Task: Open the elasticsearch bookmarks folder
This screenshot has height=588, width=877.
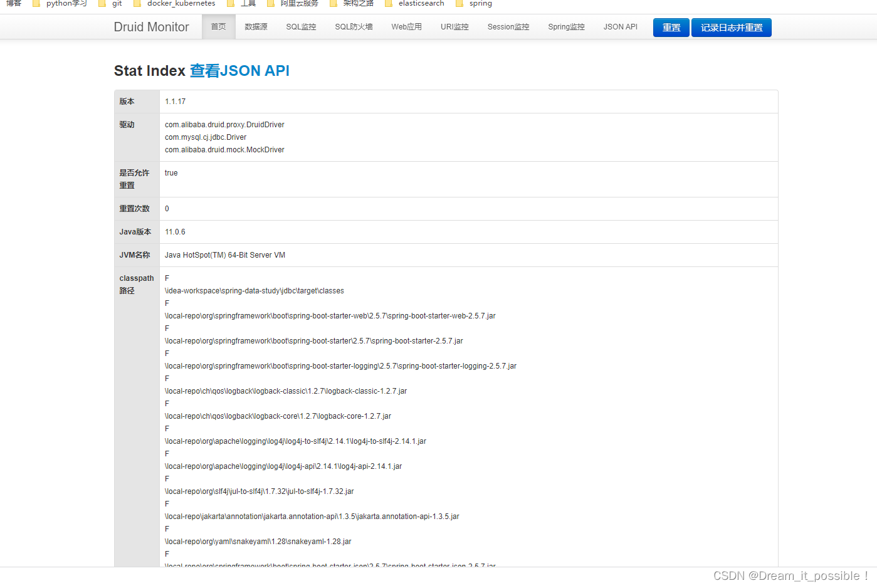Action: pyautogui.click(x=421, y=4)
